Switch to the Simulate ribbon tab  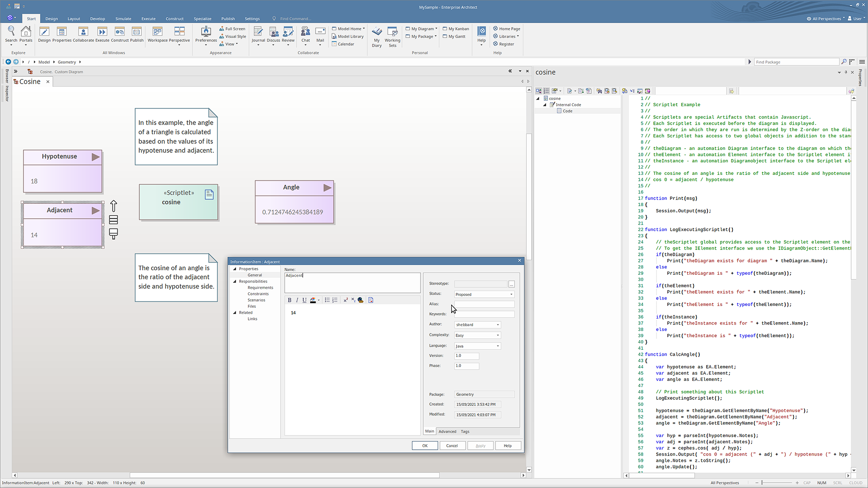point(123,19)
